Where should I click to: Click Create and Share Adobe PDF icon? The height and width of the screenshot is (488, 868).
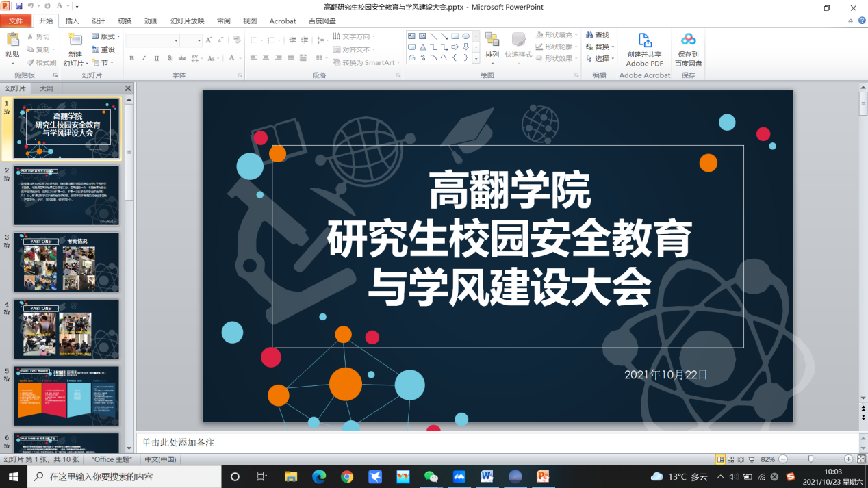point(644,40)
